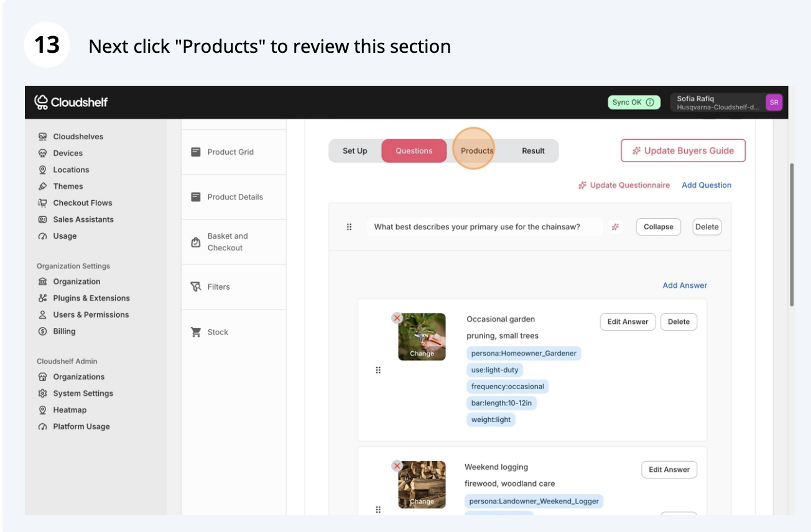The width and height of the screenshot is (811, 532).
Task: Remove image from Occasional garden answer
Action: click(x=397, y=318)
